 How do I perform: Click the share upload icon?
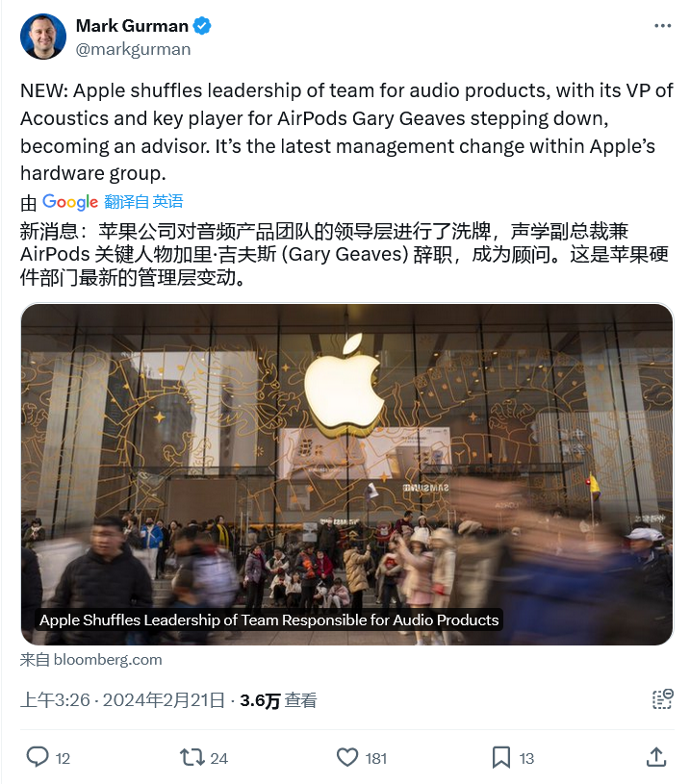[x=656, y=757]
